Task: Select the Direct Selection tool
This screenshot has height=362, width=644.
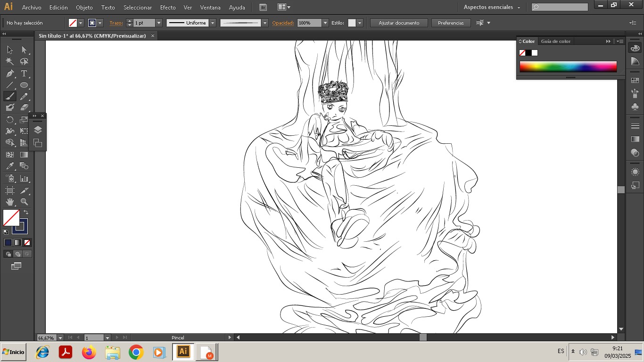Action: click(24, 50)
